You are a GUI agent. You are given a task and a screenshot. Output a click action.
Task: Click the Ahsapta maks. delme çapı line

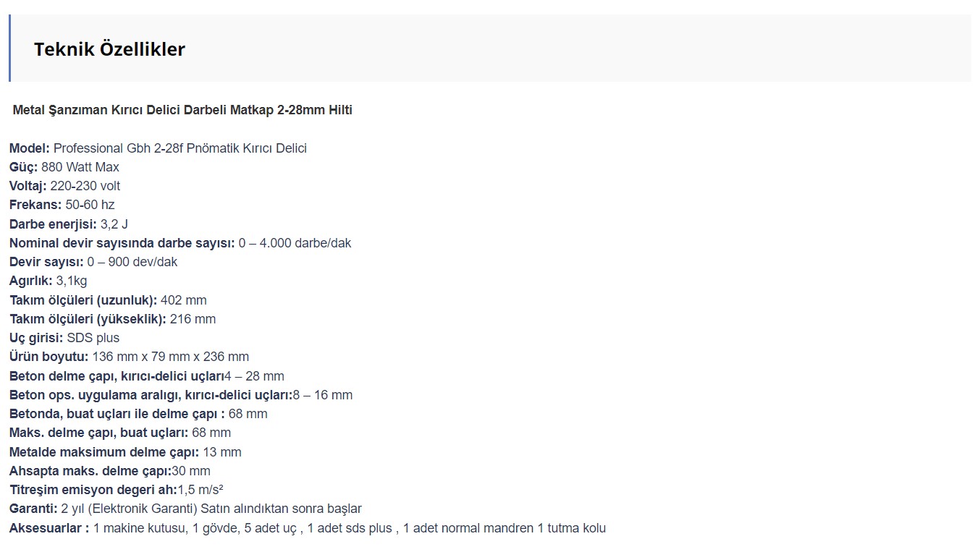[x=110, y=471]
